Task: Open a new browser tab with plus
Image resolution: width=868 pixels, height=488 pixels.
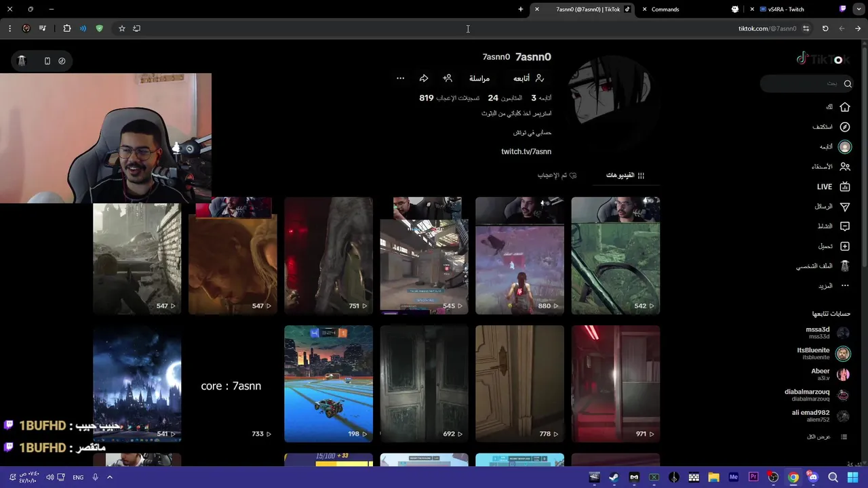Action: point(521,9)
